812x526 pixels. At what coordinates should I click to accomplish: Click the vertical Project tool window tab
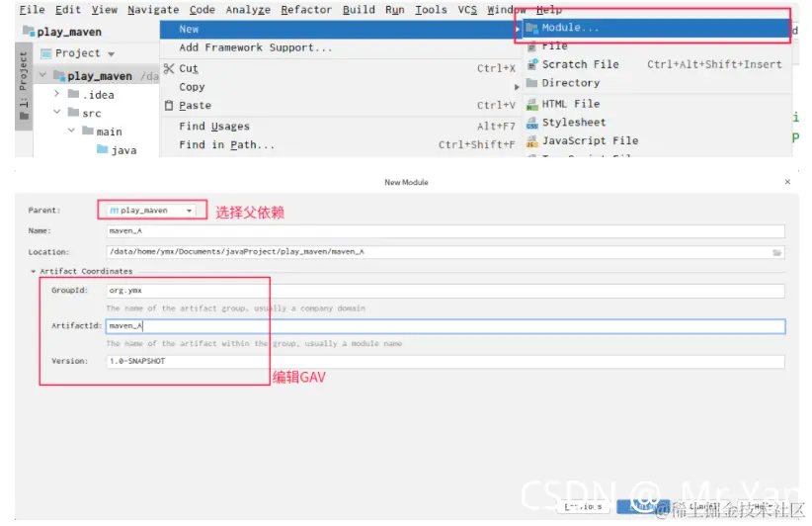pyautogui.click(x=24, y=85)
